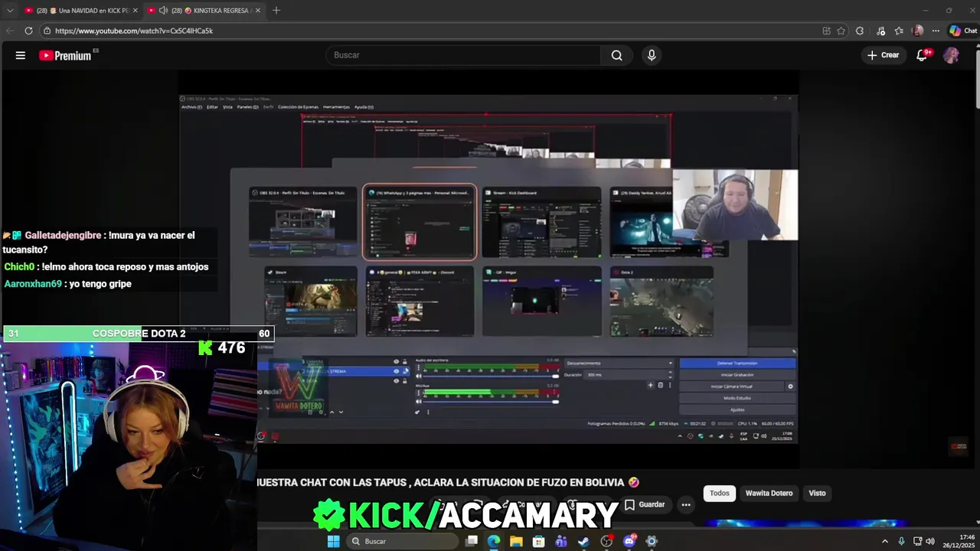Open Crear dropdown button
Image resolution: width=980 pixels, height=551 pixels.
pos(883,55)
